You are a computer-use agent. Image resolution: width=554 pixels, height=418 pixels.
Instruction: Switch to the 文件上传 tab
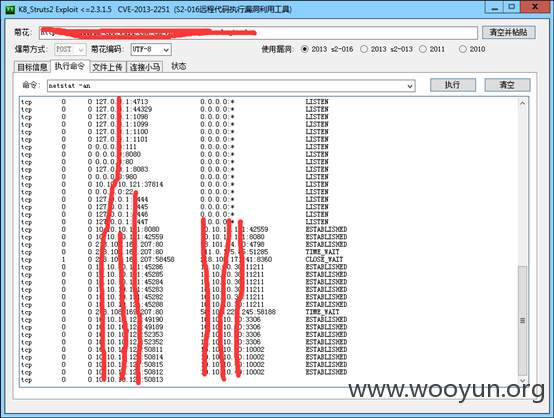click(107, 67)
